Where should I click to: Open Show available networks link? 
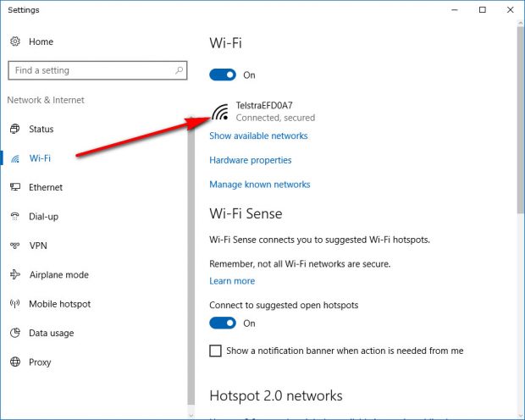(258, 135)
